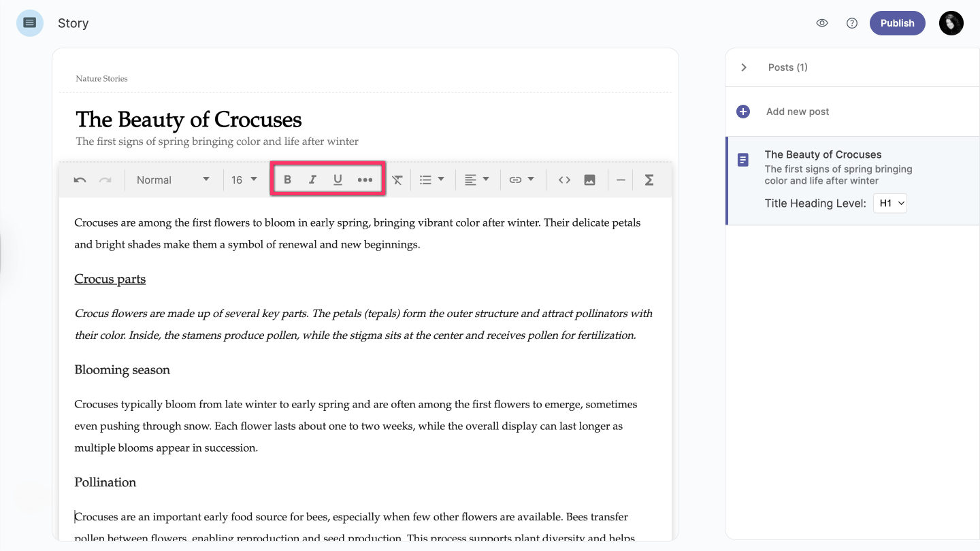
Task: Open the Normal paragraph style dropdown
Action: [x=173, y=180]
